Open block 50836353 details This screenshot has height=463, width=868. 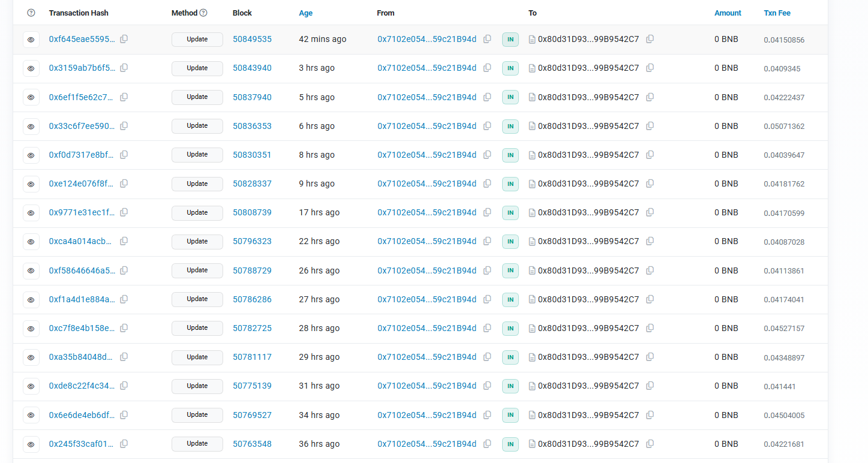(252, 126)
